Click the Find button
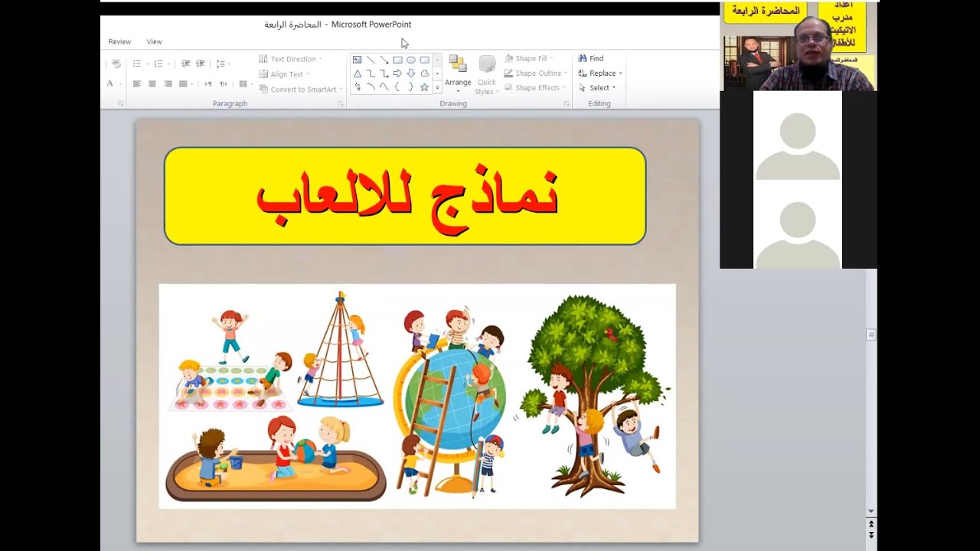 [590, 58]
